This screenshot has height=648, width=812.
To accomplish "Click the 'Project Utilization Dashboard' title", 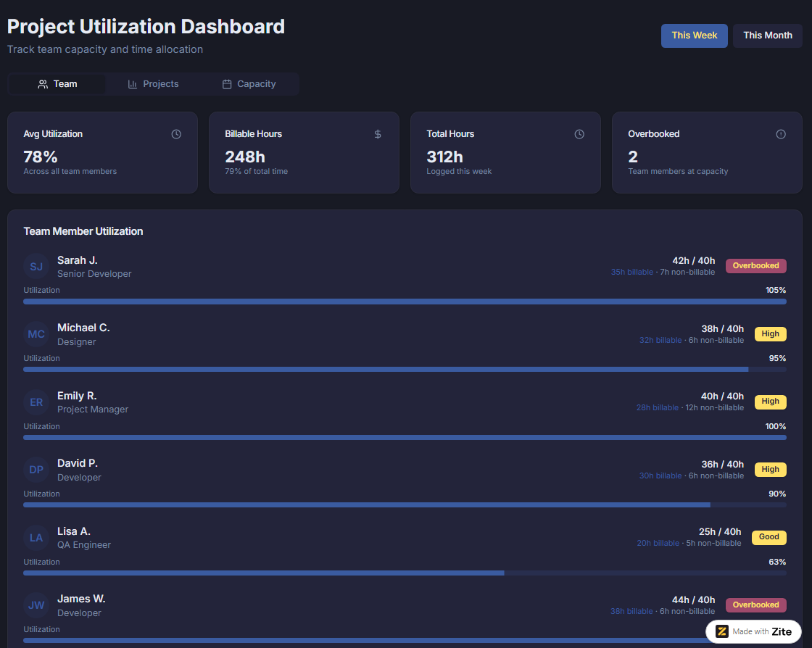I will pyautogui.click(x=146, y=27).
